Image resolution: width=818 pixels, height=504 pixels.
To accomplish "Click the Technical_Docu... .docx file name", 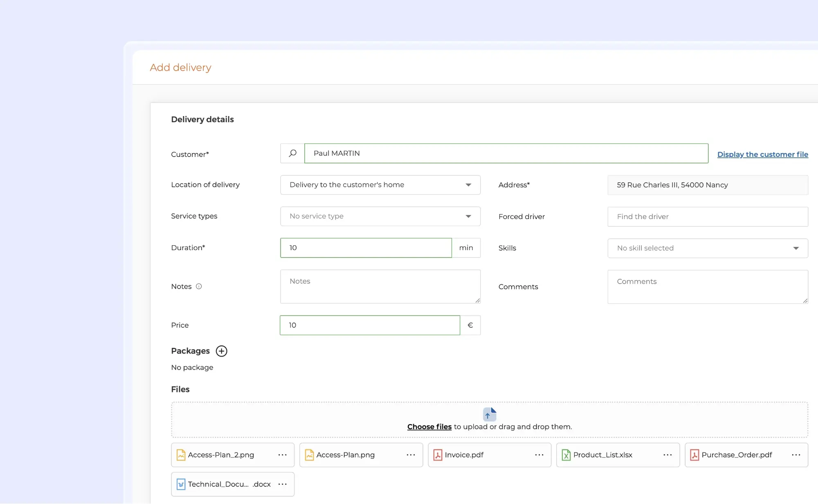I will coord(229,484).
